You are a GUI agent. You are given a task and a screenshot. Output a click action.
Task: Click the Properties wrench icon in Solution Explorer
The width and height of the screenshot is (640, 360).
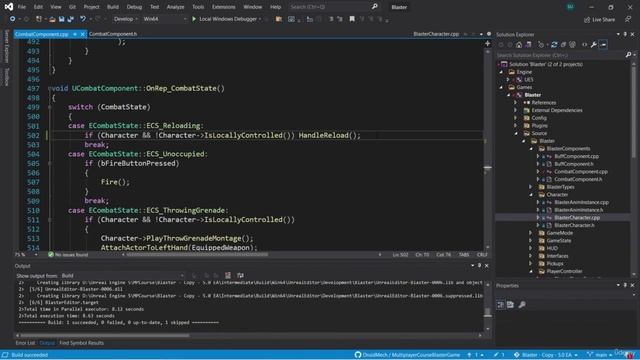click(594, 44)
